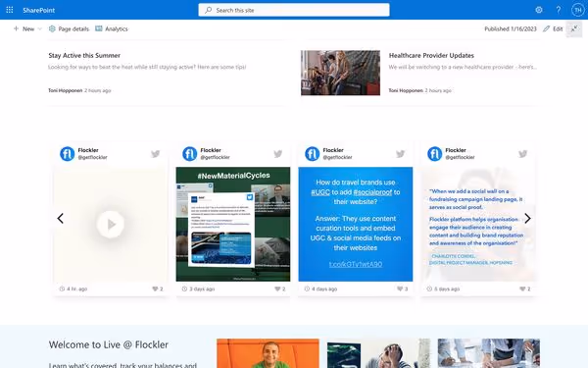The image size is (588, 368).
Task: Click the heart on the 4 days ago post
Action: 400,289
